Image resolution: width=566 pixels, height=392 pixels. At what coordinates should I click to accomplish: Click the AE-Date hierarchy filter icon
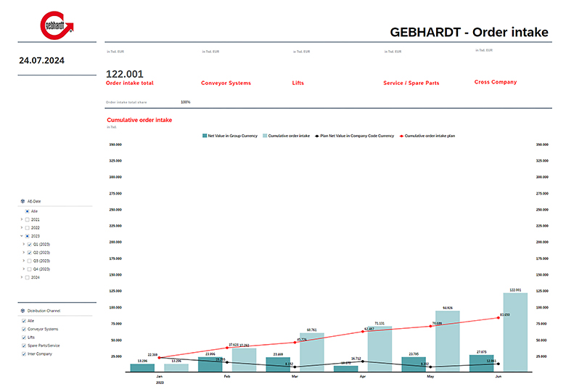coord(22,201)
